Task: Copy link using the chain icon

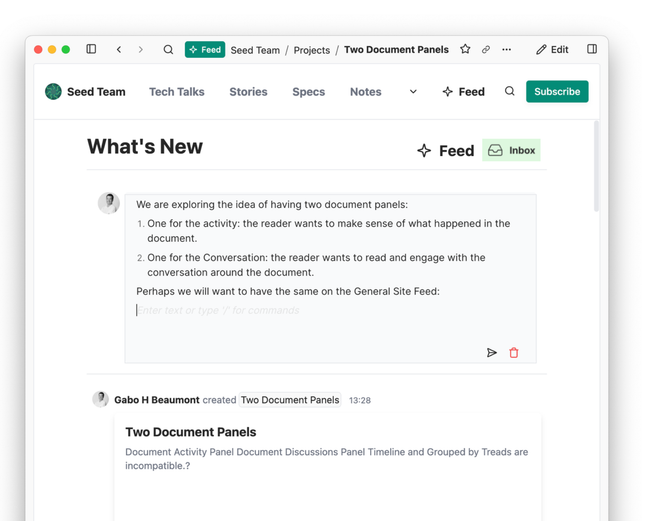Action: point(486,49)
